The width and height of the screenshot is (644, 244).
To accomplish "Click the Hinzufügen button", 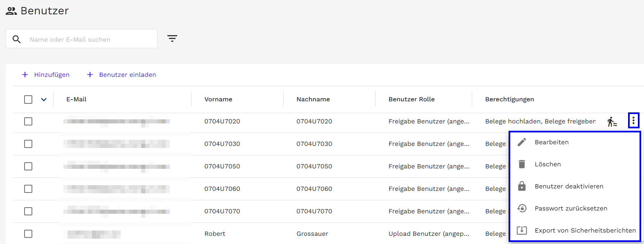I will tap(46, 75).
